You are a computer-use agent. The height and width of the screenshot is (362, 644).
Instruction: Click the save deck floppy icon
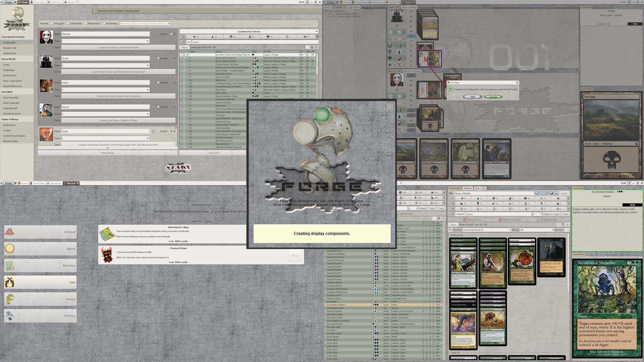[x=537, y=193]
